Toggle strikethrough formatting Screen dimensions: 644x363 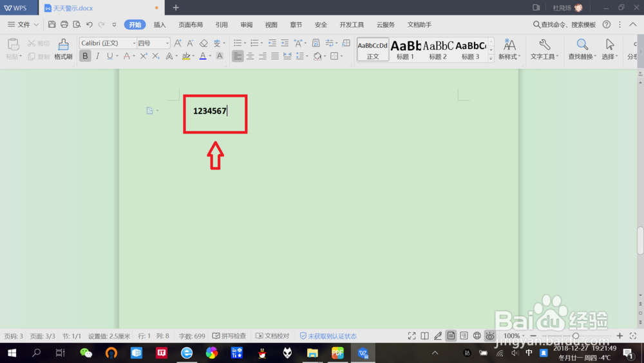point(126,56)
